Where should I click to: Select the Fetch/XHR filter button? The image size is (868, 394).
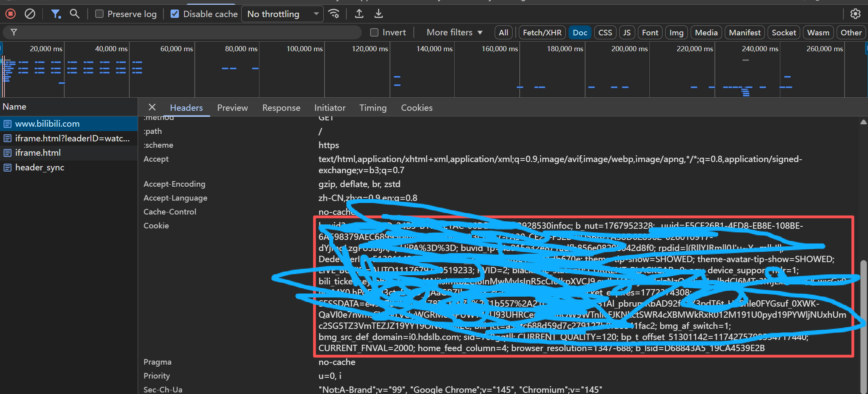tap(542, 33)
